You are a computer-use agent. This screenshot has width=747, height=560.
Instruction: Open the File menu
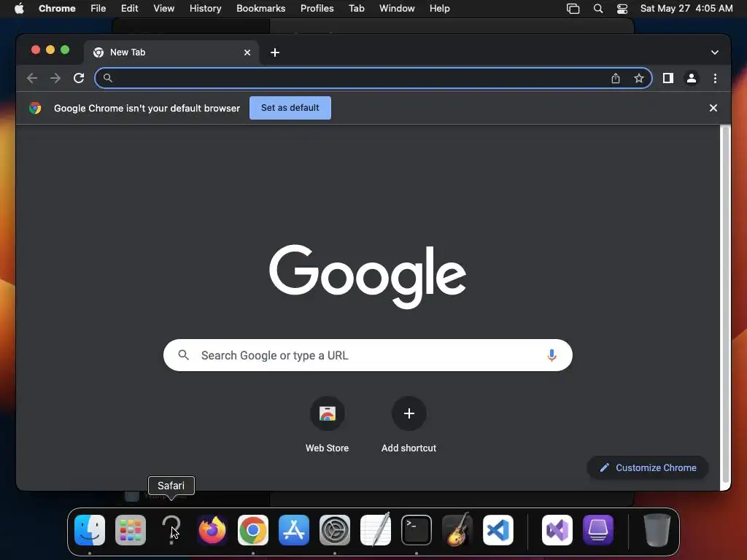click(x=98, y=9)
